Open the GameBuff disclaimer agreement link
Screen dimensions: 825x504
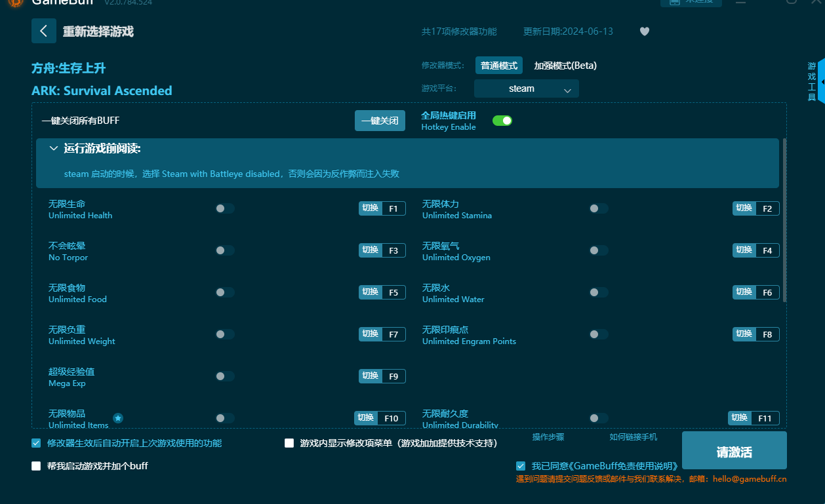[603, 466]
